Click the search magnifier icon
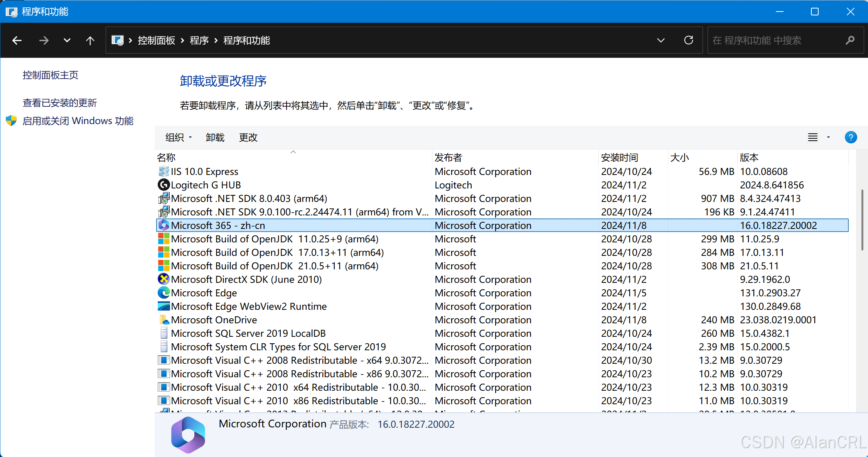Image resolution: width=868 pixels, height=457 pixels. point(850,40)
